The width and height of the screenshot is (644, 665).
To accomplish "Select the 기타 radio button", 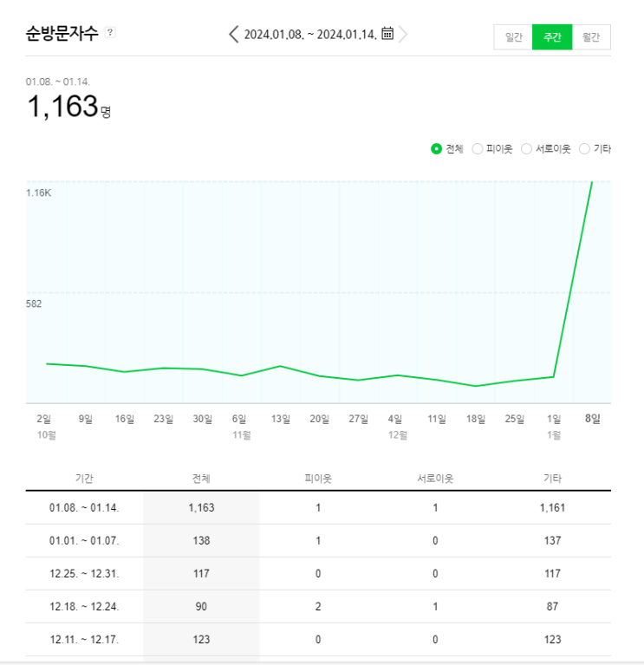I will point(584,149).
